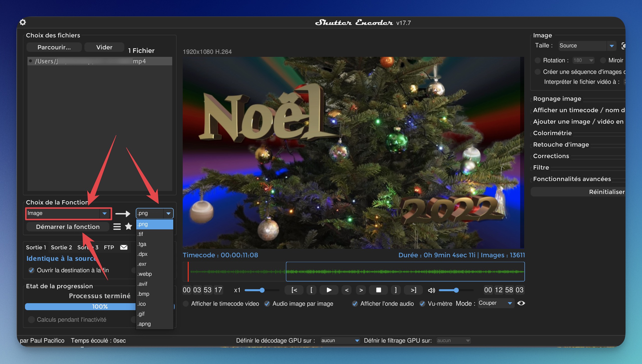Click the email envelope output icon
The width and height of the screenshot is (642, 364).
(124, 247)
